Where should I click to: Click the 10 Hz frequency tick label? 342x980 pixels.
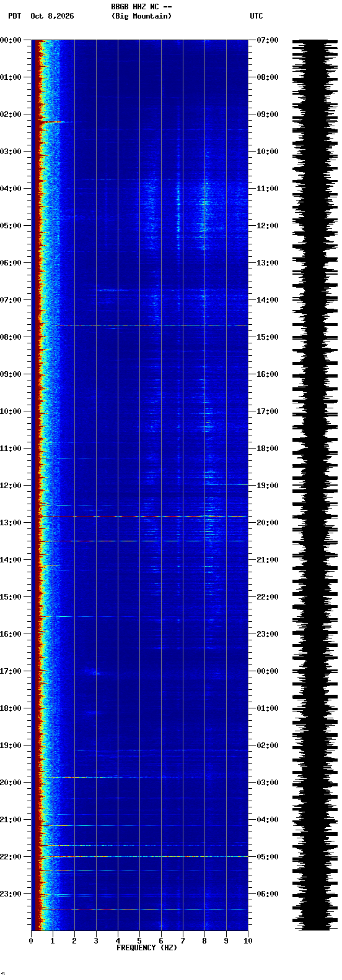(248, 941)
